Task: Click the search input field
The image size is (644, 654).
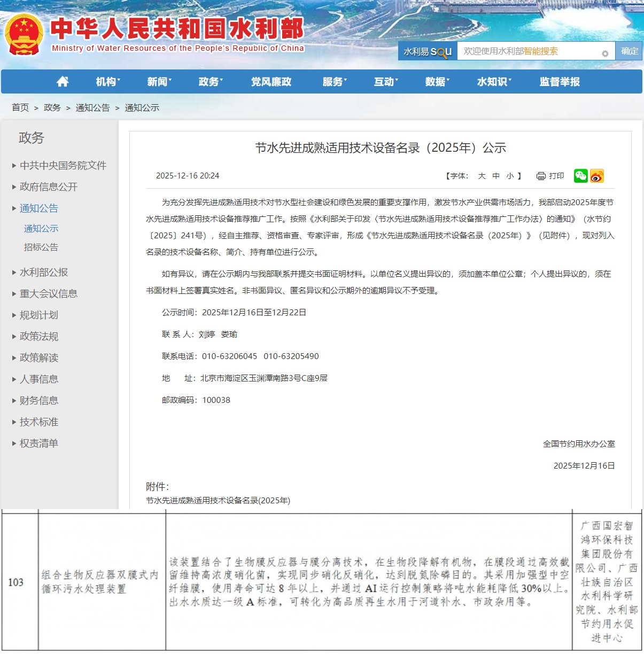Action: 529,51
